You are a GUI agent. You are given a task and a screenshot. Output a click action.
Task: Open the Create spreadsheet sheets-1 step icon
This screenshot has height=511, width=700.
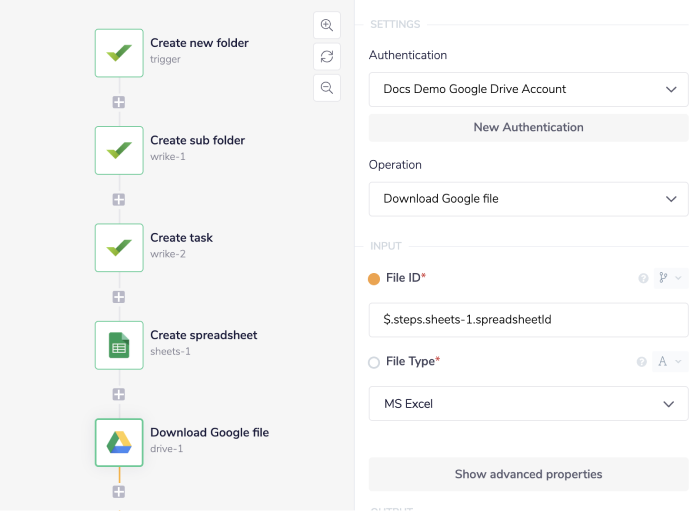(119, 345)
